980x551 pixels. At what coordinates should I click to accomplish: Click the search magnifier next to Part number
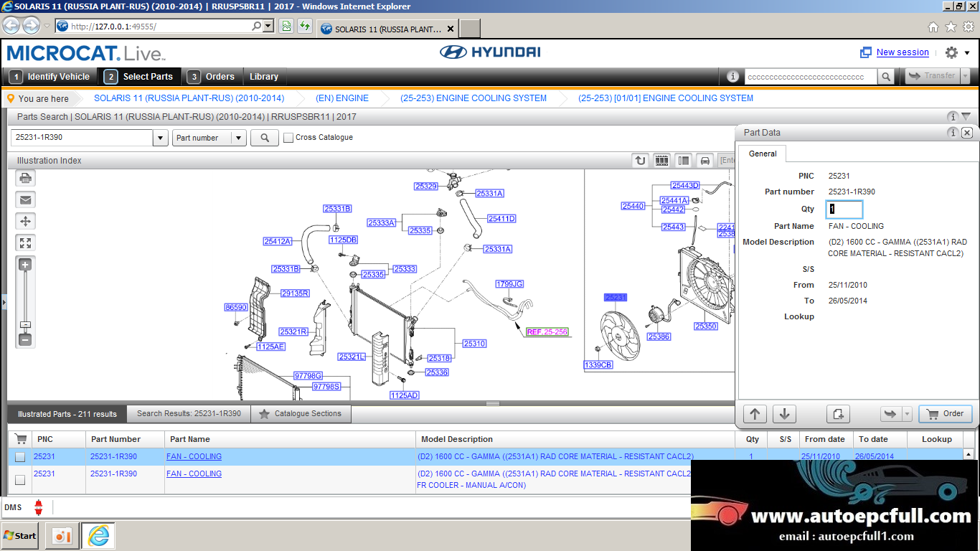[265, 138]
